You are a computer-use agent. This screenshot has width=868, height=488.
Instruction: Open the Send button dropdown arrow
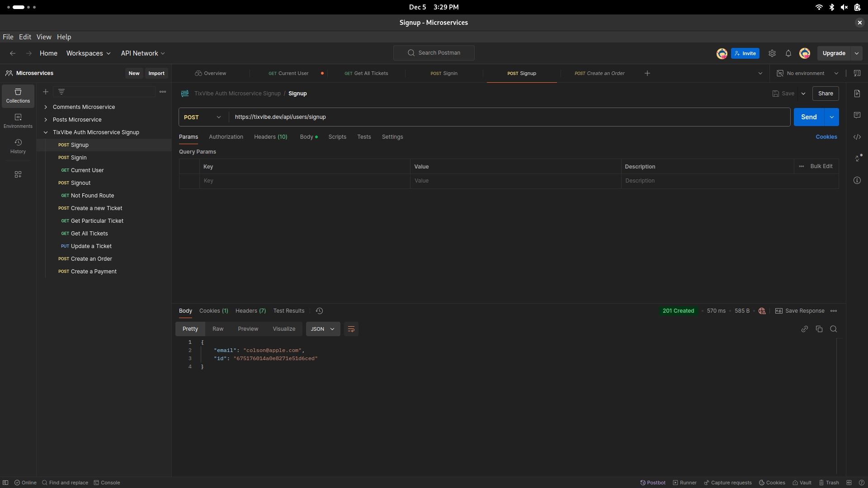pos(832,117)
